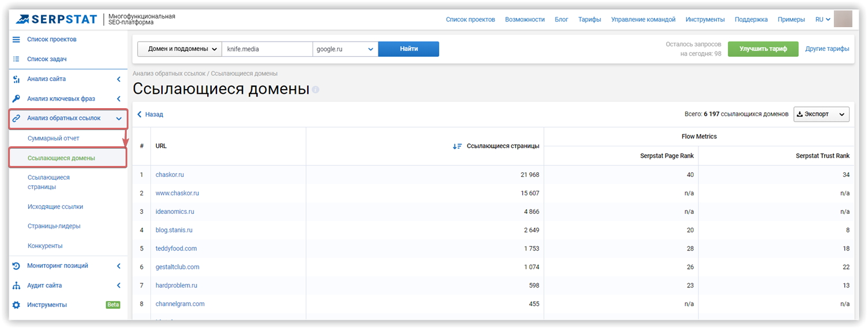Screen dimensions: 868x329
Task: Open Исходящие ссылки in the sidebar
Action: point(55,206)
